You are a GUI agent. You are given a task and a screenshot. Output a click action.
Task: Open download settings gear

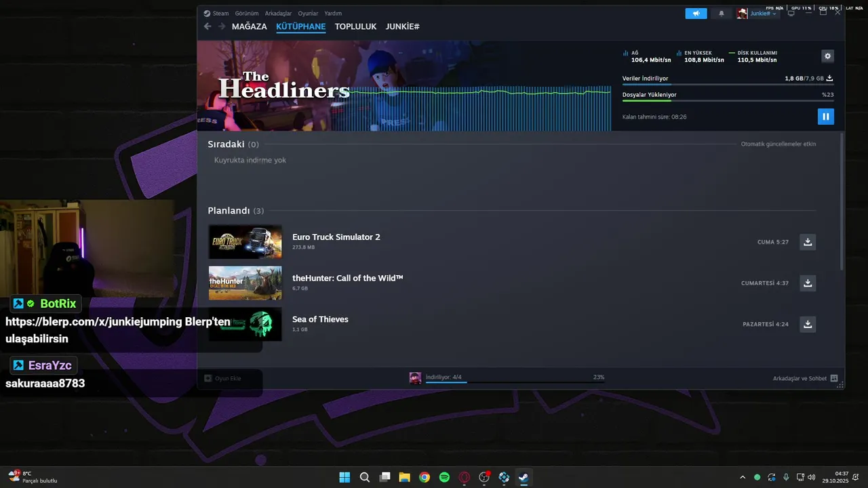827,56
